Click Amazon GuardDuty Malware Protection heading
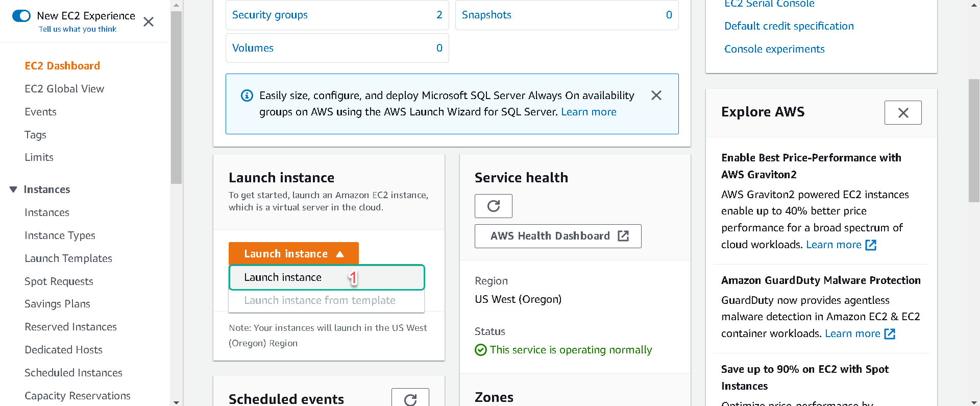This screenshot has height=406, width=980. pos(821,280)
